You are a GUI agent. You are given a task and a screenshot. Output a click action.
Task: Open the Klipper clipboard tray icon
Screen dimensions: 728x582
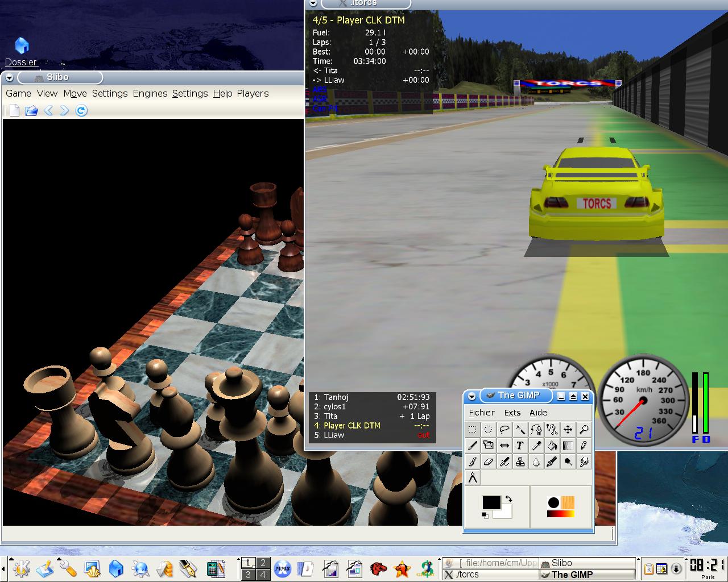point(649,568)
